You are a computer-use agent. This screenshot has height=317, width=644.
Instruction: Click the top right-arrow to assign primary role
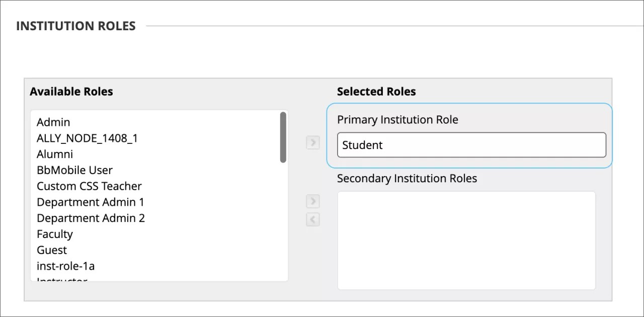[312, 143]
